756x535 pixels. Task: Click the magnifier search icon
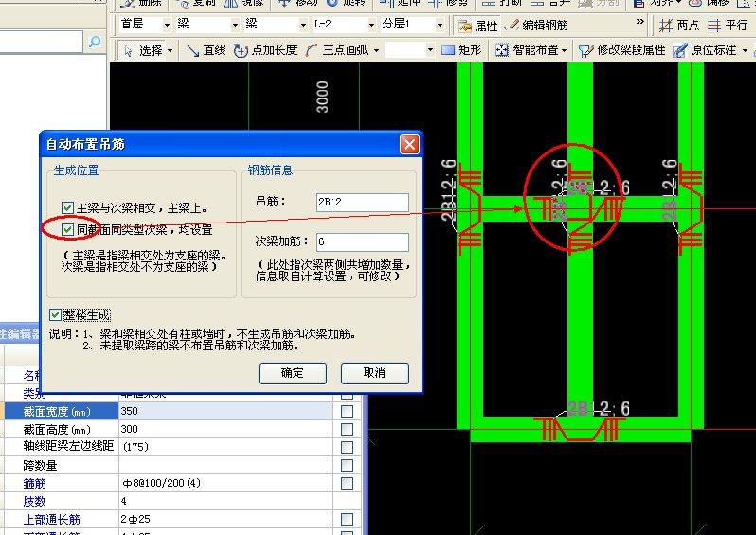click(95, 42)
